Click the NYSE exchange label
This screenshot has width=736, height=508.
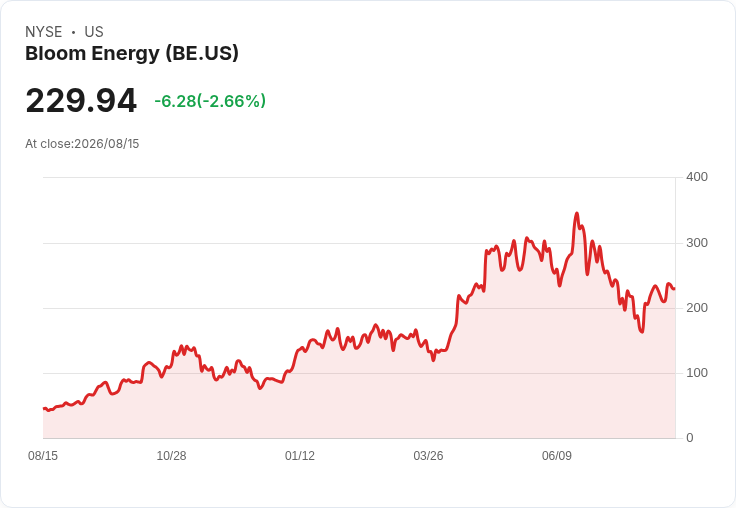(44, 32)
